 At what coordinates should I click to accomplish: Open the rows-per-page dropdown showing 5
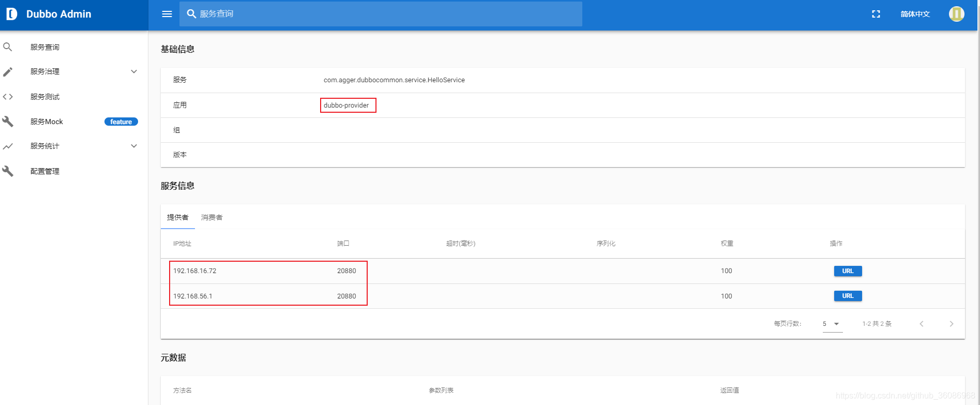pos(833,324)
